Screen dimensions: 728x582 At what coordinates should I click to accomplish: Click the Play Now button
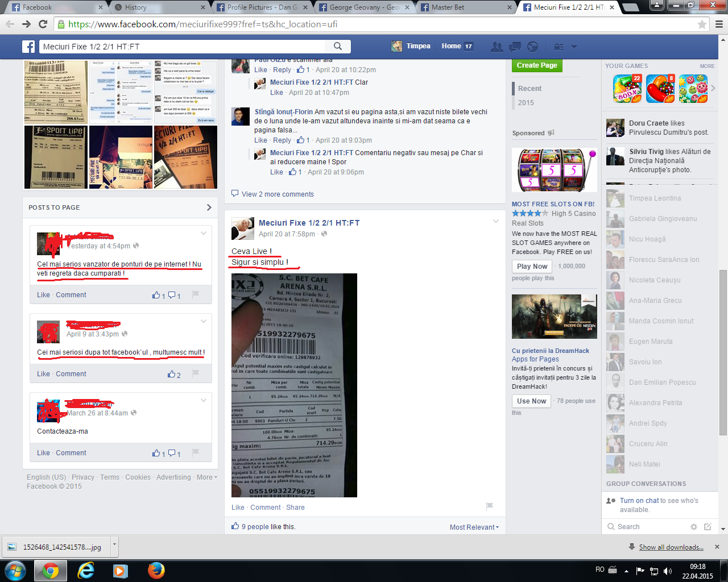tap(532, 266)
